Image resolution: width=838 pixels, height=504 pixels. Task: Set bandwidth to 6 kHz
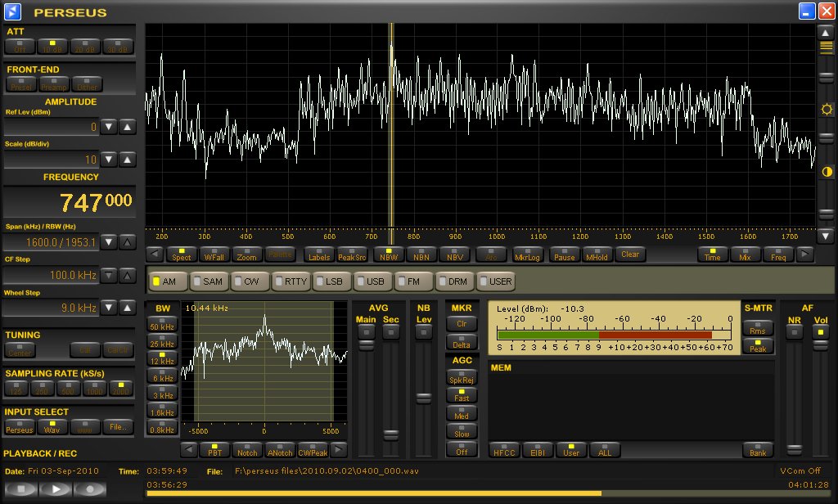(x=162, y=376)
